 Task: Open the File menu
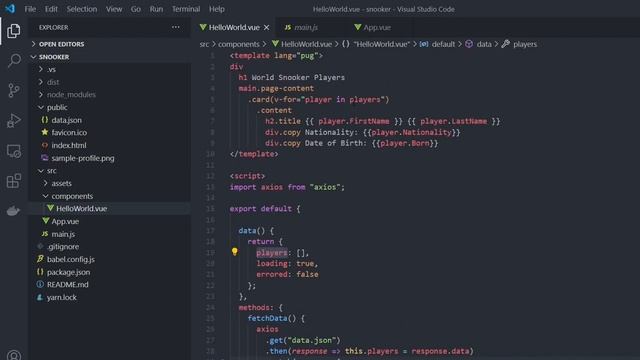pyautogui.click(x=30, y=9)
